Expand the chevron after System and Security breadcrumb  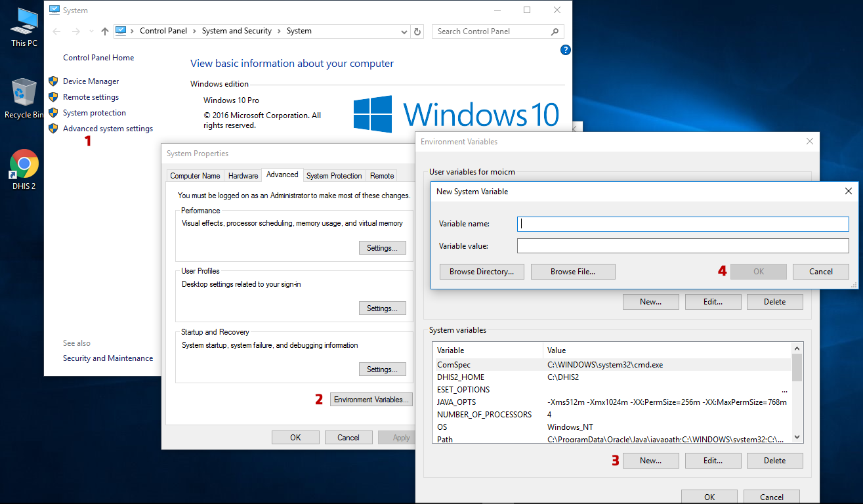[279, 31]
